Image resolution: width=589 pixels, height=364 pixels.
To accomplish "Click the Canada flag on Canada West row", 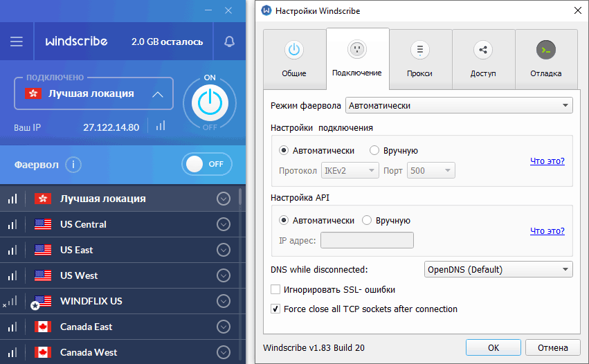I will pos(43,352).
